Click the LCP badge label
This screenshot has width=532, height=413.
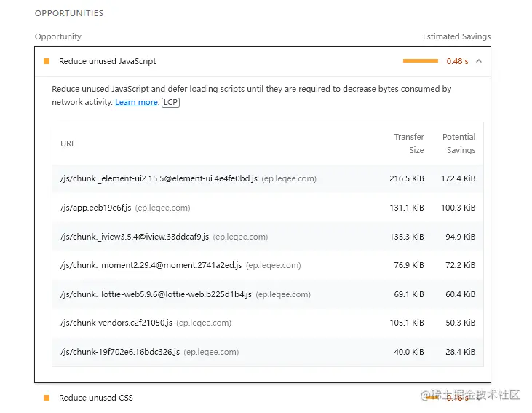tap(170, 103)
